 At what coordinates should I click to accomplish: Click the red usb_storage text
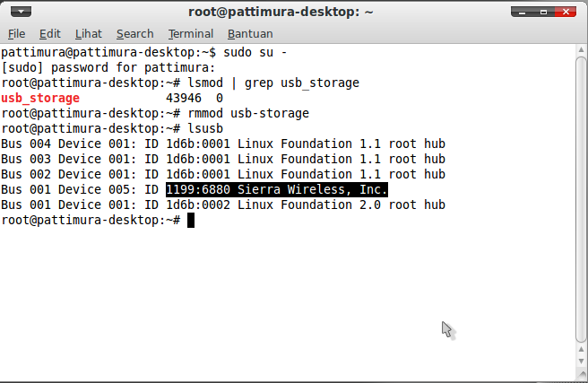pos(40,98)
